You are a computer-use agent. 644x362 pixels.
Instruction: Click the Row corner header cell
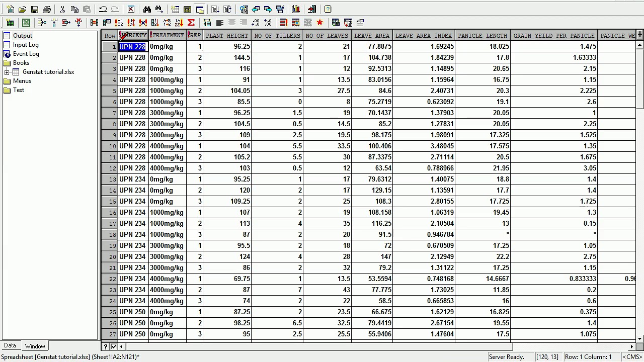tap(110, 36)
